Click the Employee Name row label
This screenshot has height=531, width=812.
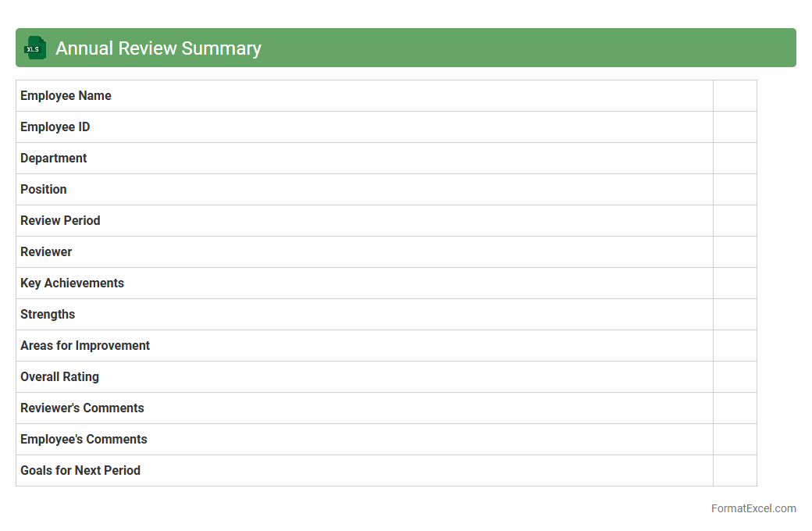66,96
